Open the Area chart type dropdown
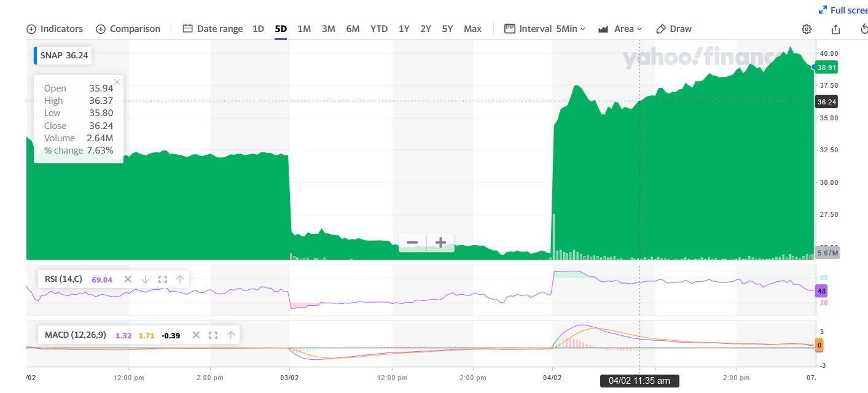 (620, 29)
